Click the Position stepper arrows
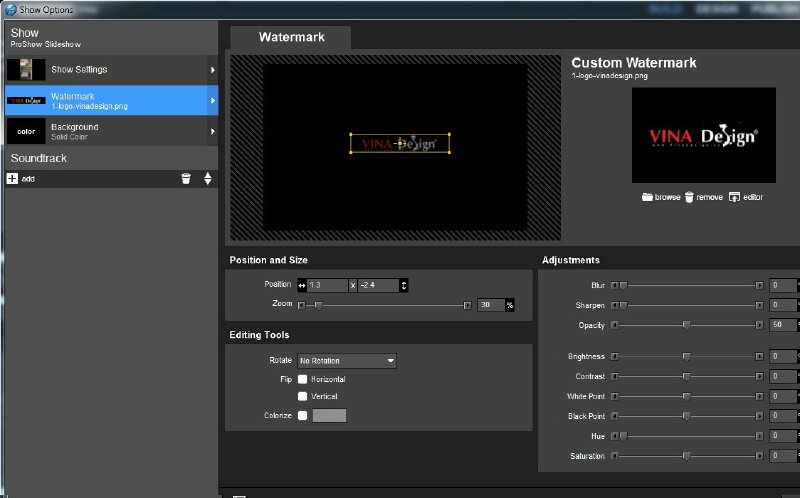The height and width of the screenshot is (498, 800). coord(403,285)
